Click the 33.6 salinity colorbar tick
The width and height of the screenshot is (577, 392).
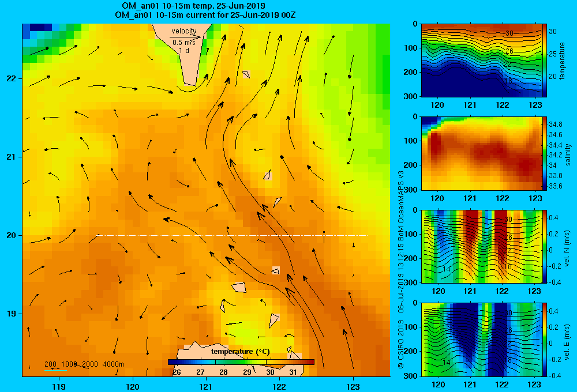click(555, 186)
